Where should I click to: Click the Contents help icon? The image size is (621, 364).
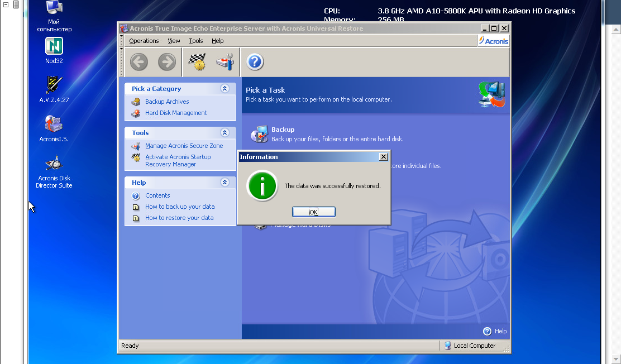[136, 195]
